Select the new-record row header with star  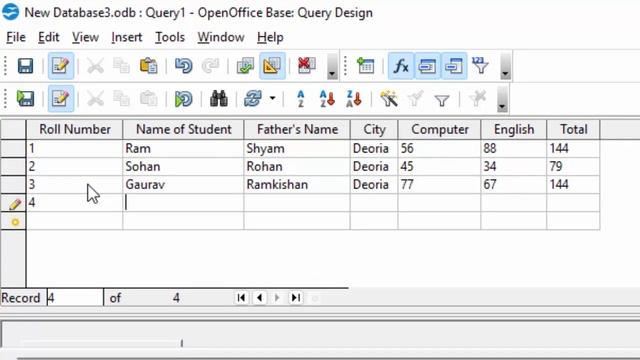coord(13,221)
